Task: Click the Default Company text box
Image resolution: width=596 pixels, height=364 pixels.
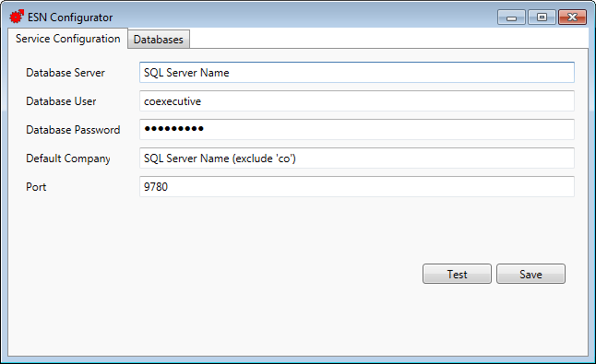Action: (356, 158)
